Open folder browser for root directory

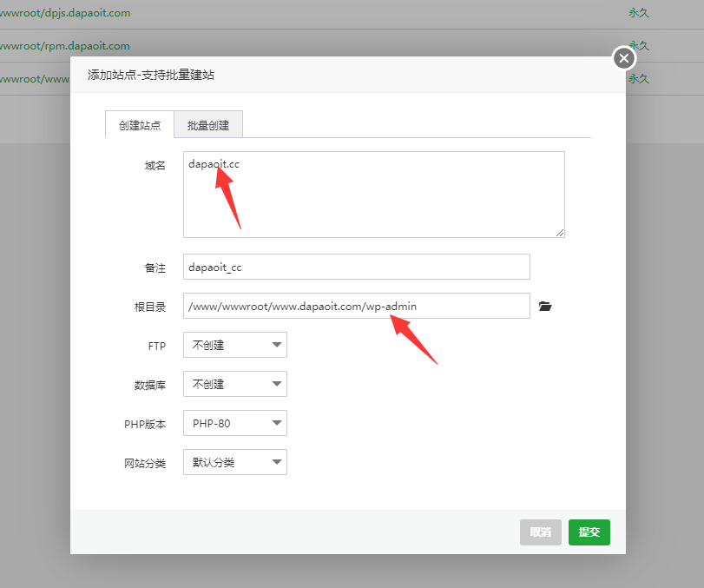pos(545,307)
